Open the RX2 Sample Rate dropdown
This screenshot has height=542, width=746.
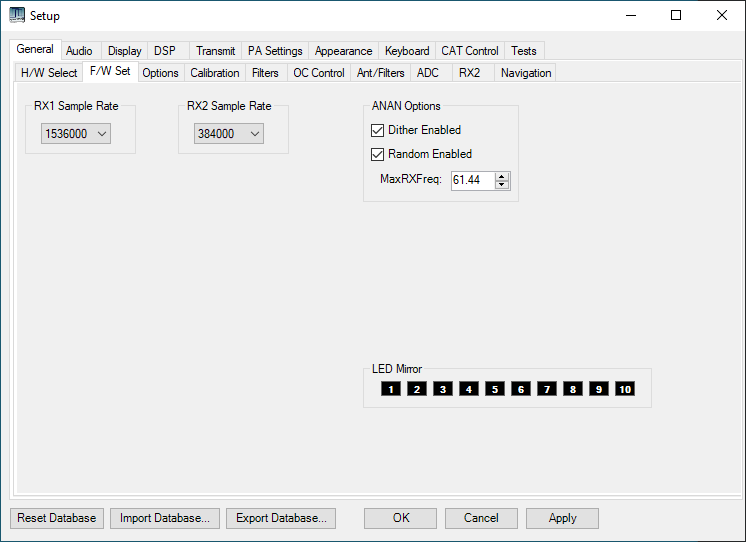pos(229,134)
